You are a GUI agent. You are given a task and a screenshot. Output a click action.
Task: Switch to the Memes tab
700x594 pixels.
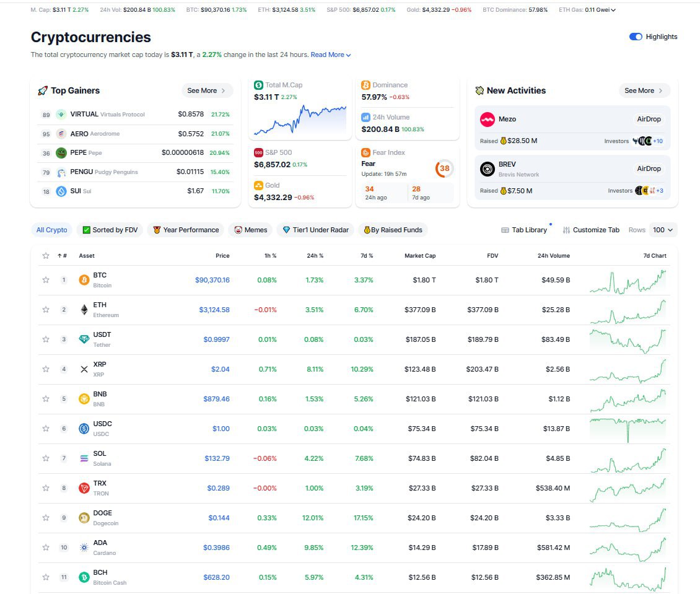click(251, 230)
